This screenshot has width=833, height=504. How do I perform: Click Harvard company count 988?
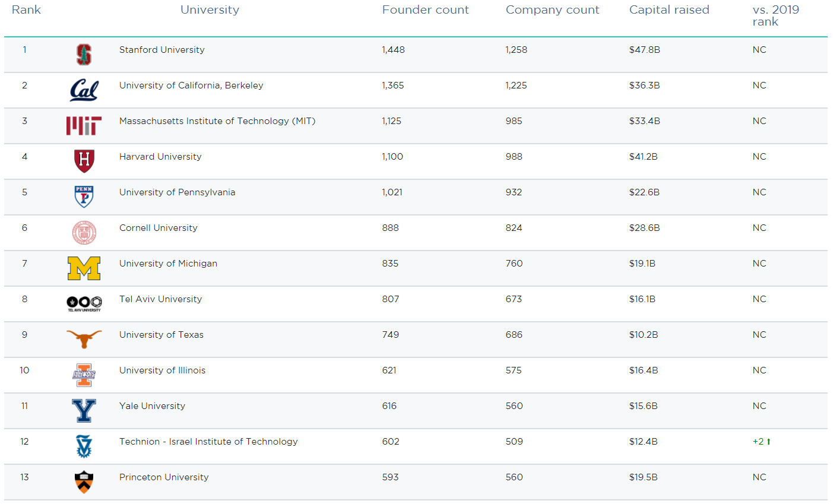(x=514, y=157)
